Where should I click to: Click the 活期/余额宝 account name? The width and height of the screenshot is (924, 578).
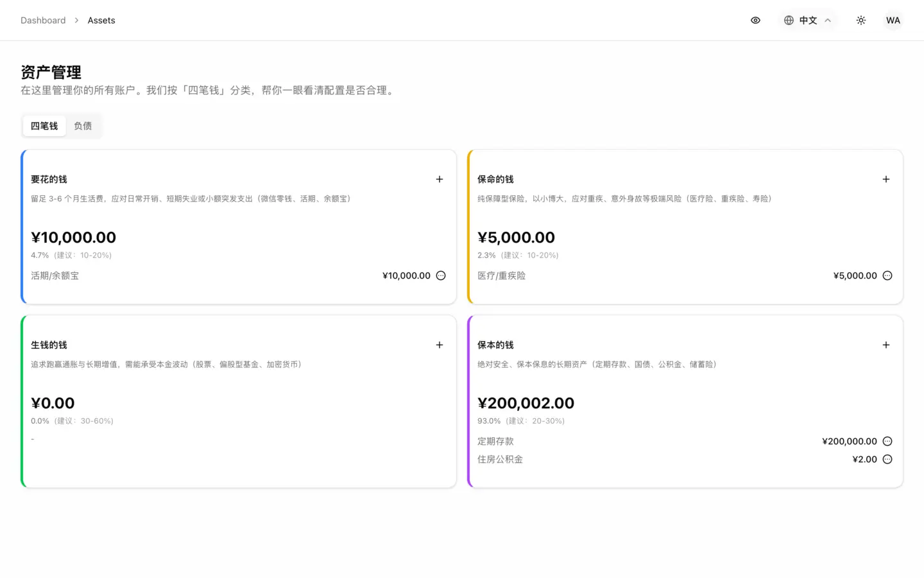55,276
